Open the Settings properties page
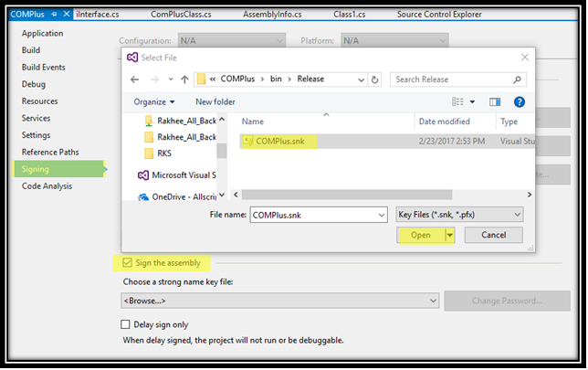Screen dimensions: 588x370 36,135
